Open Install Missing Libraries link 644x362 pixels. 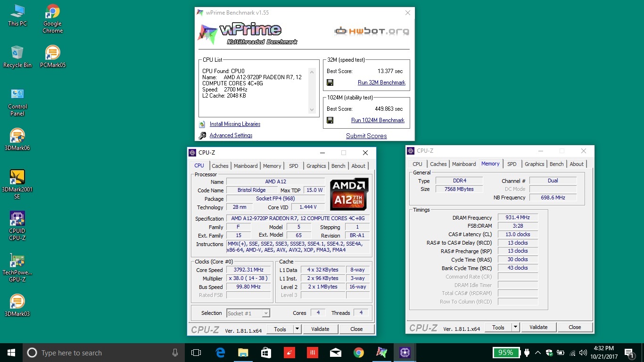click(x=235, y=124)
